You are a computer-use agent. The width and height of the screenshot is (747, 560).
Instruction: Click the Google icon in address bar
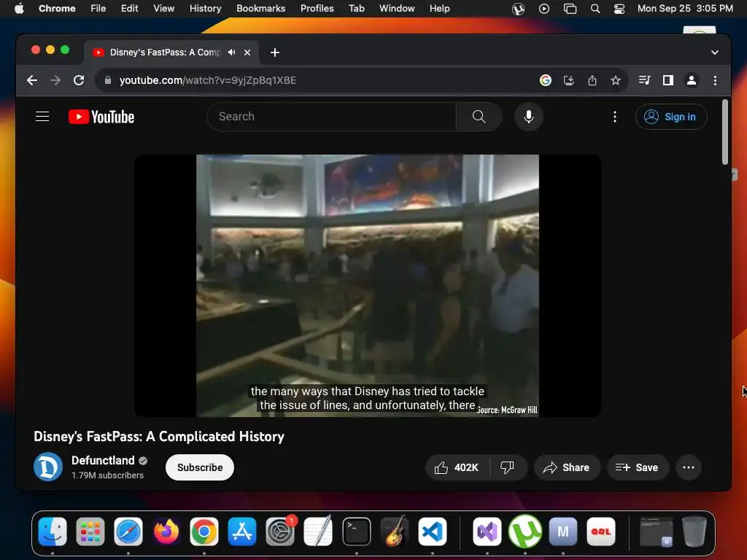click(546, 80)
